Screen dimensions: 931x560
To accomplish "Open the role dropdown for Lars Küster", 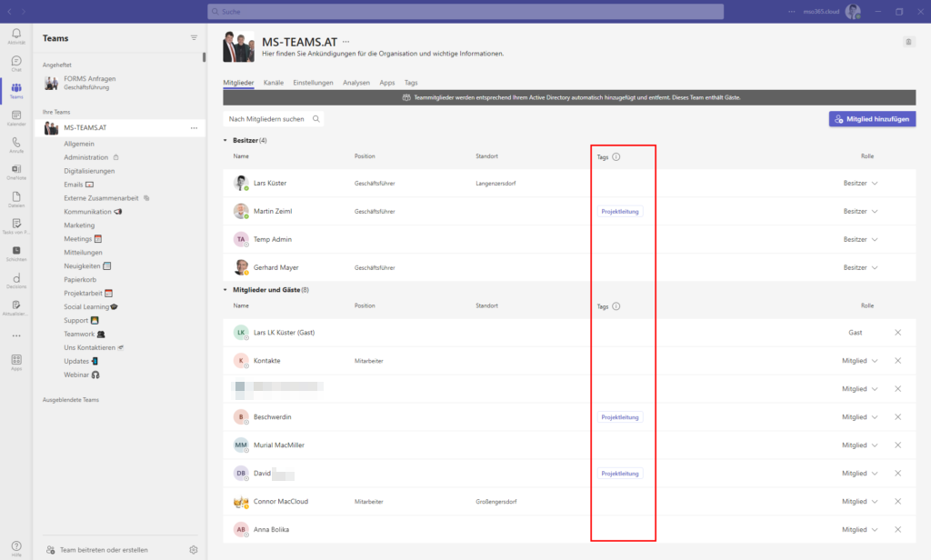I will point(860,183).
